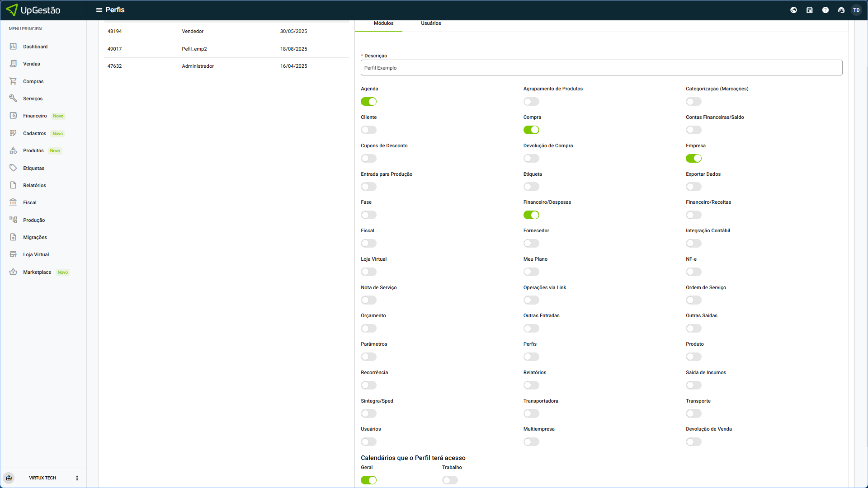
Task: Click the hamburger menu icon beside Perfis
Action: (x=99, y=10)
